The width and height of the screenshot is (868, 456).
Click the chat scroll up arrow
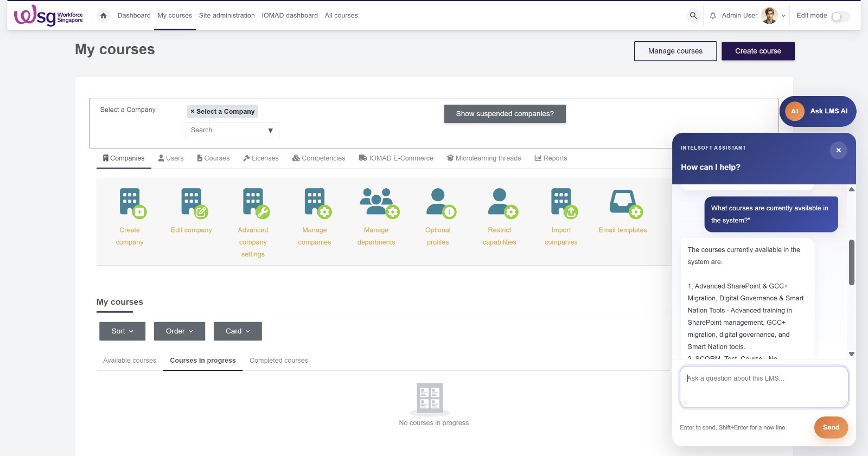coord(852,189)
